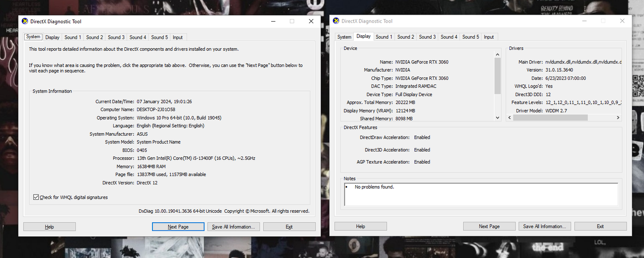Click Help button in left window
The width and height of the screenshot is (644, 258).
(49, 227)
